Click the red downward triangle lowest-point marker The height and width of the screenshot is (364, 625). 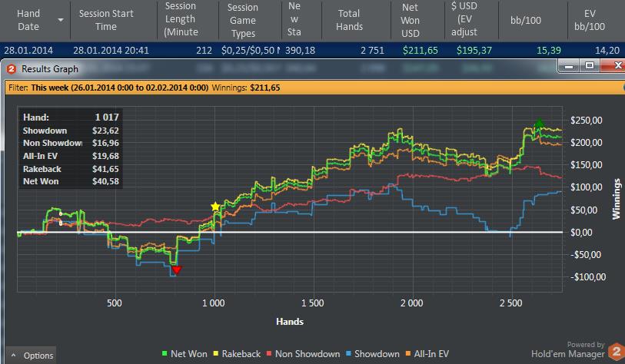pos(177,270)
